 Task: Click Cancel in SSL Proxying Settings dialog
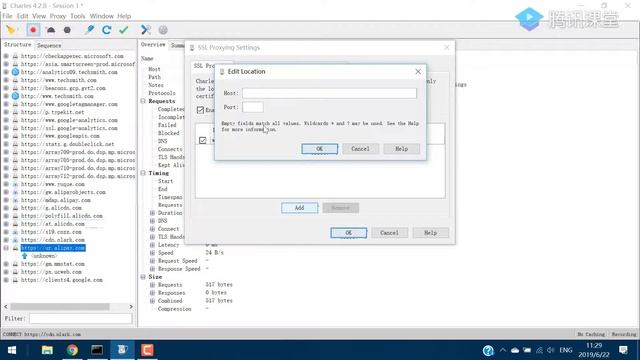click(x=389, y=233)
